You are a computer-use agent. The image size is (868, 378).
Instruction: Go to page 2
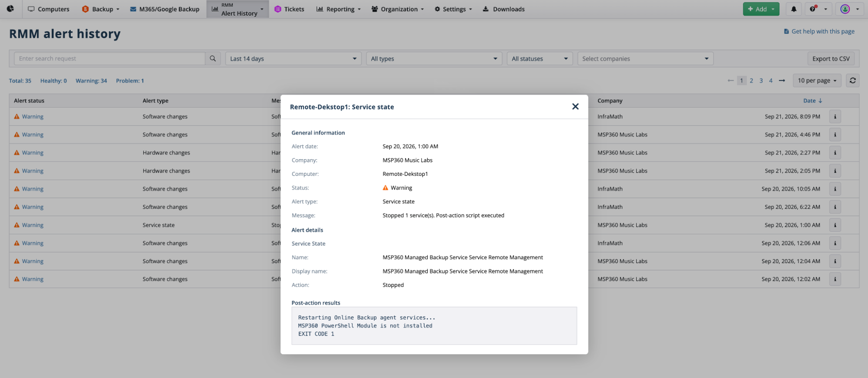pos(751,81)
